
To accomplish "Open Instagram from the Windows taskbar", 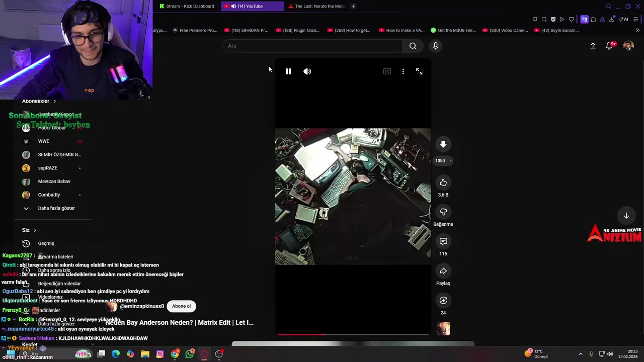I will (x=160, y=354).
